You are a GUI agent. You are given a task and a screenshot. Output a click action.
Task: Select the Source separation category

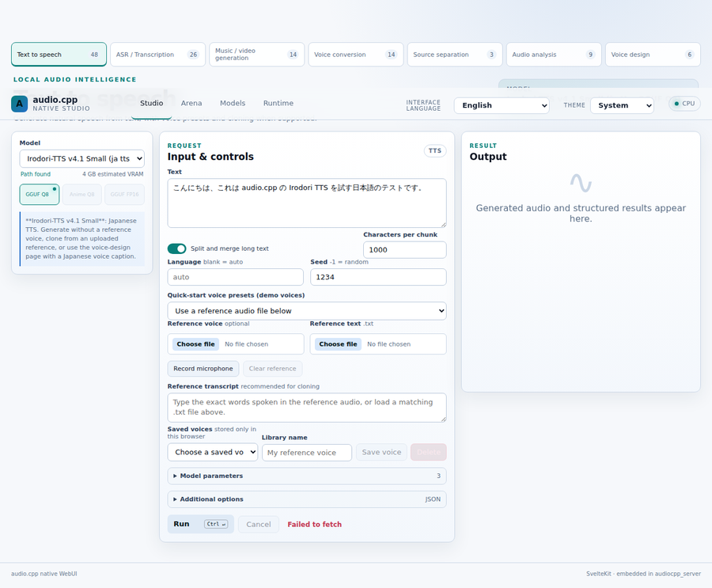tap(455, 55)
